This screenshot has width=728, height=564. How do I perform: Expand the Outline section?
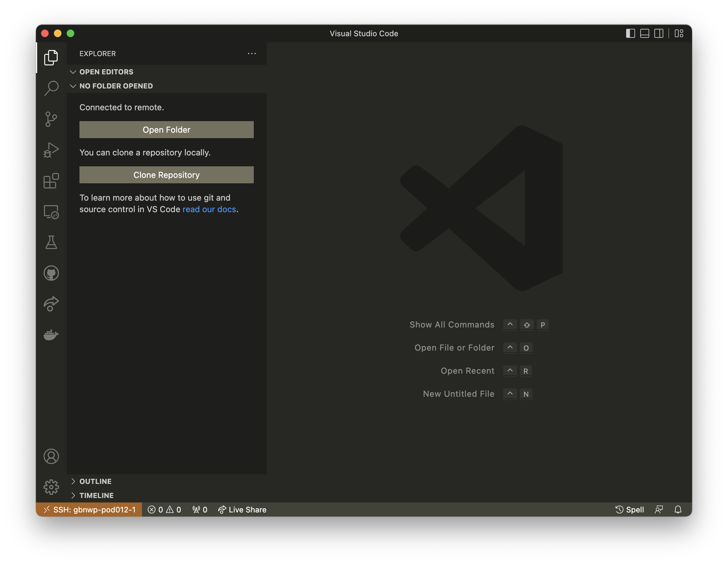pyautogui.click(x=167, y=481)
